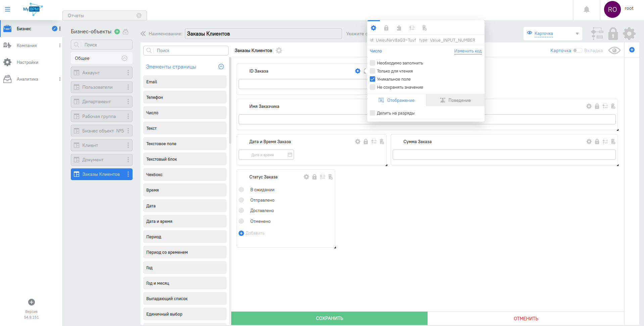This screenshot has height=326, width=644.
Task: Click the double-chevron collapse icon near Наименование
Action: (x=143, y=34)
